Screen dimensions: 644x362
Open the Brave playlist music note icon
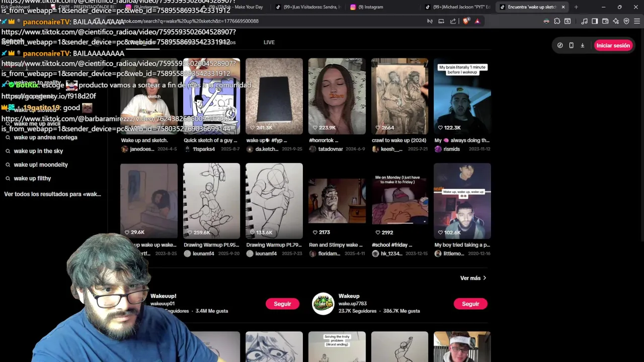[x=584, y=21]
